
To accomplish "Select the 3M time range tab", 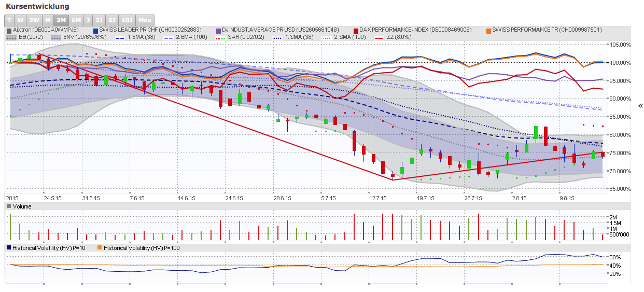I will click(x=61, y=20).
